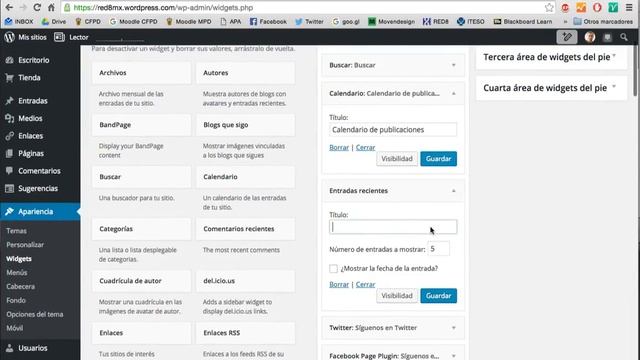The height and width of the screenshot is (360, 640).
Task: Select the Comentarios recientes widget
Action: [x=245, y=229]
